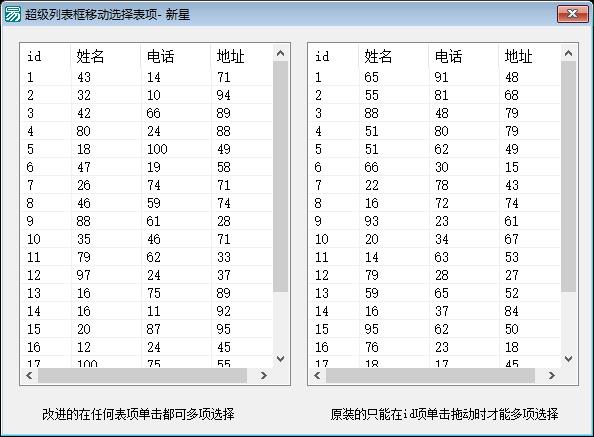The height and width of the screenshot is (437, 594).
Task: Click the right list horizontal scrollbar thumb
Action: (x=430, y=375)
